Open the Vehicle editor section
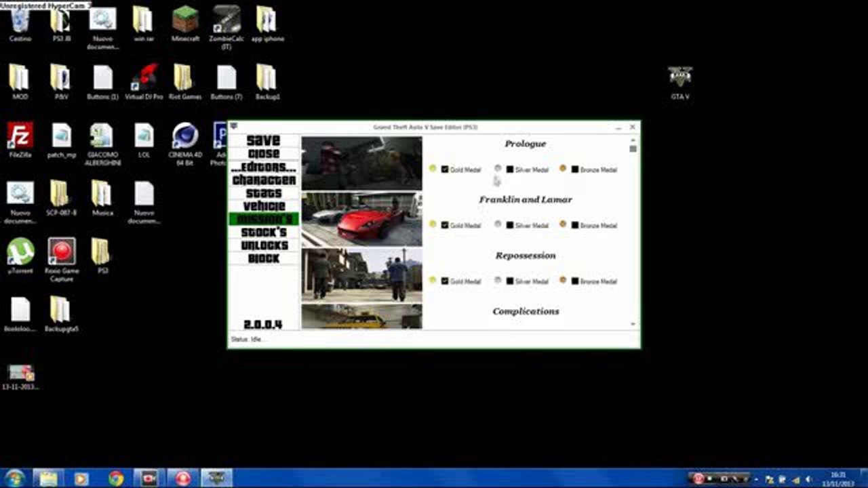This screenshot has height=488, width=868. (264, 206)
